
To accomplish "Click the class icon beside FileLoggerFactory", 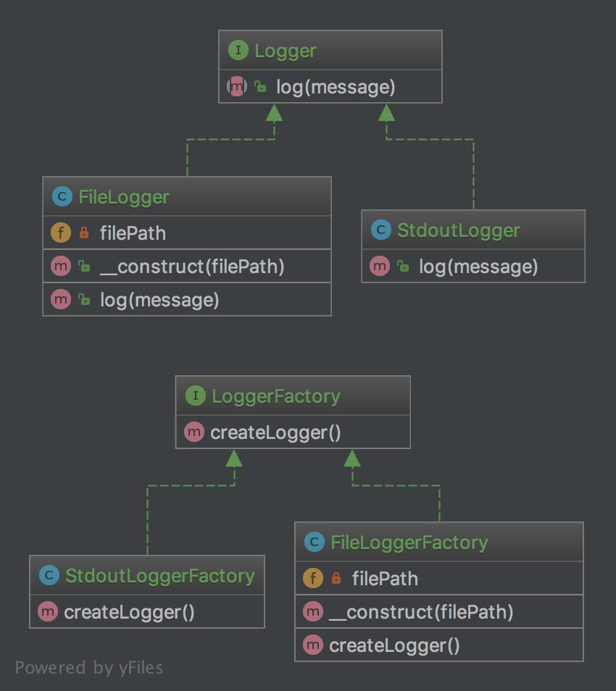I will click(x=315, y=542).
